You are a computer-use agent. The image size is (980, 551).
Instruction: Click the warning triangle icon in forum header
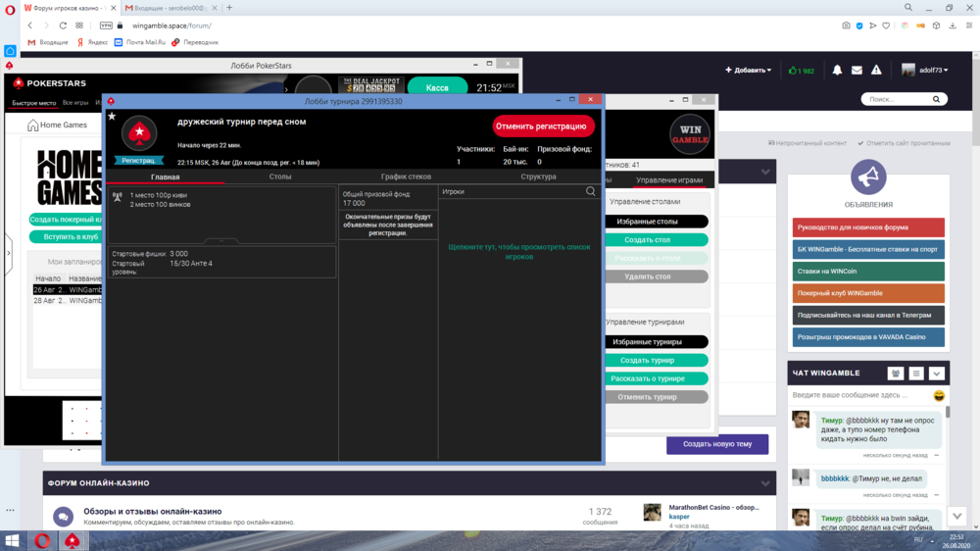click(x=877, y=71)
